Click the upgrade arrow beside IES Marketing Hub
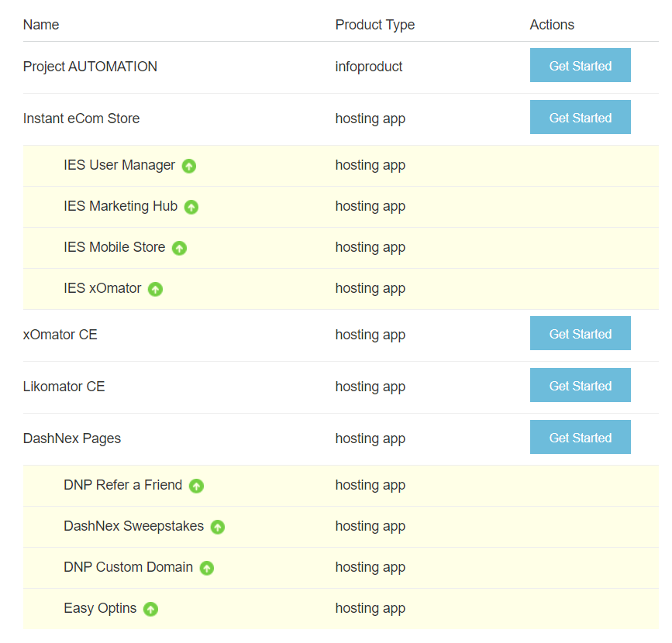The height and width of the screenshot is (643, 672). point(192,207)
